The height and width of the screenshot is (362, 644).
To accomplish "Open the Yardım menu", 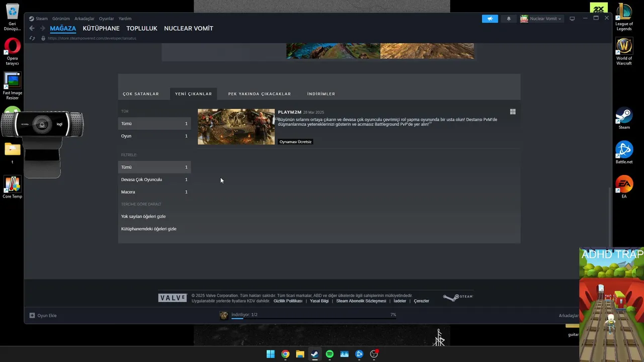I will pyautogui.click(x=125, y=19).
